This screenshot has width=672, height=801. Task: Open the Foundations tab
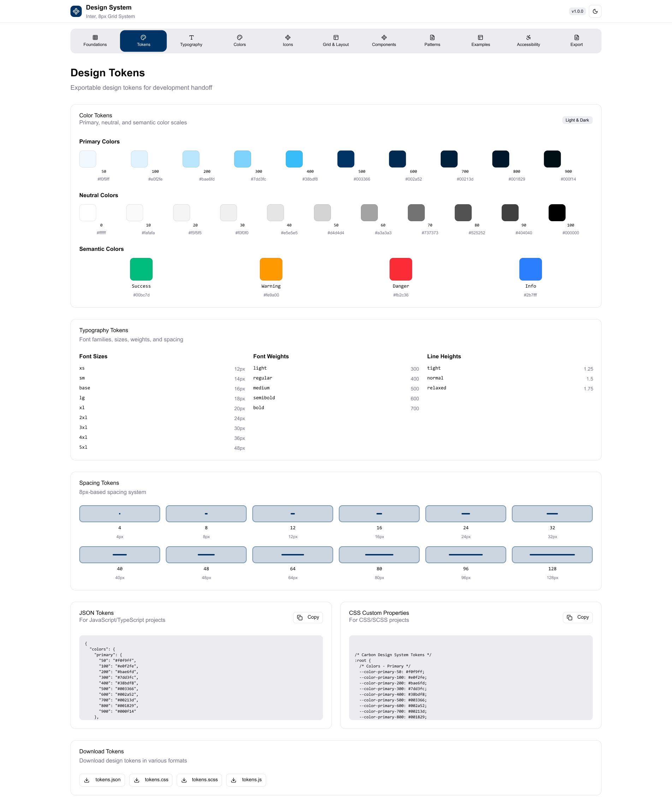pos(95,41)
